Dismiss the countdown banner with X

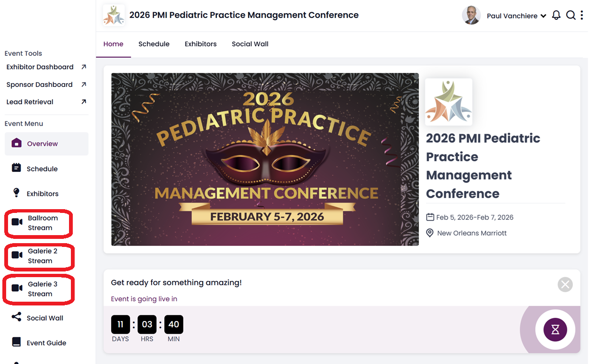[565, 284]
